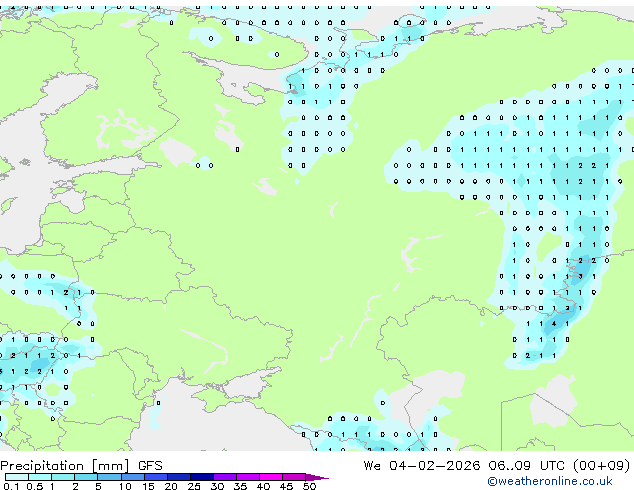This screenshot has width=634, height=490.
Task: Click the 30–35 mm purple swatch
Action: click(x=225, y=477)
